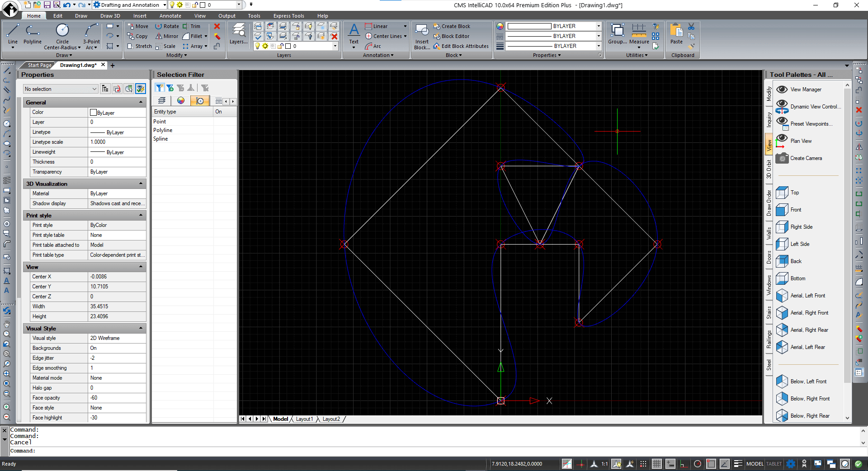Open the Express Tools tab

pyautogui.click(x=289, y=16)
